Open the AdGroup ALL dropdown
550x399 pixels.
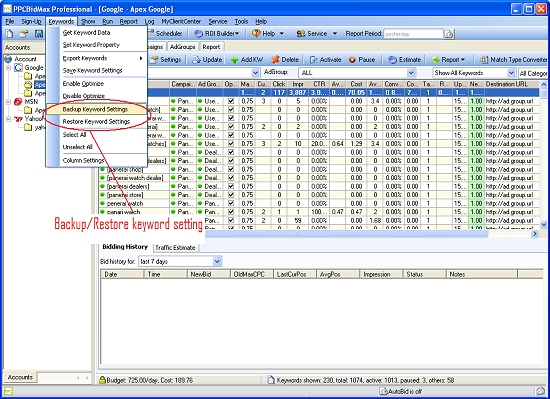(x=411, y=73)
